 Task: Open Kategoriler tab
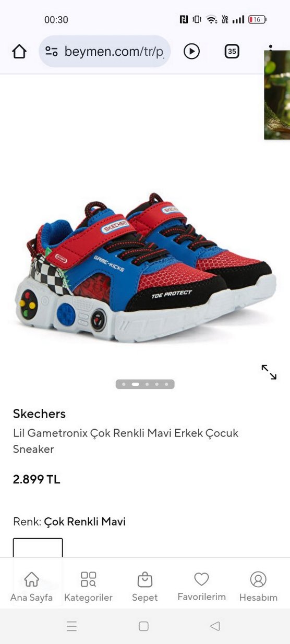[88, 587]
